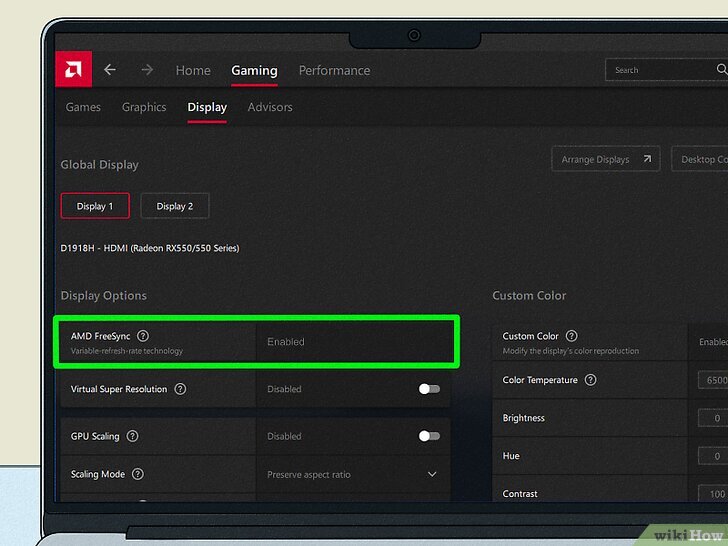Click the Contrast label
Screen dimensions: 728x546
pyautogui.click(x=520, y=494)
